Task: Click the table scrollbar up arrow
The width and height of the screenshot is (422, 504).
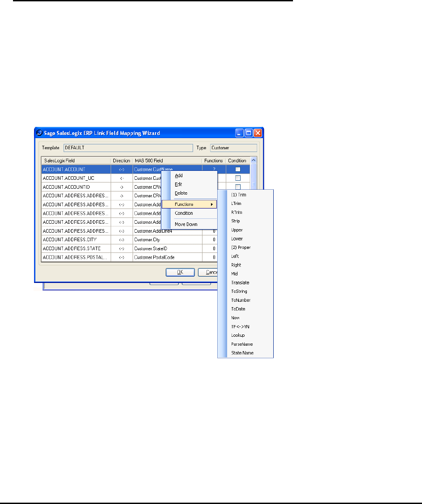Action: pos(254,160)
